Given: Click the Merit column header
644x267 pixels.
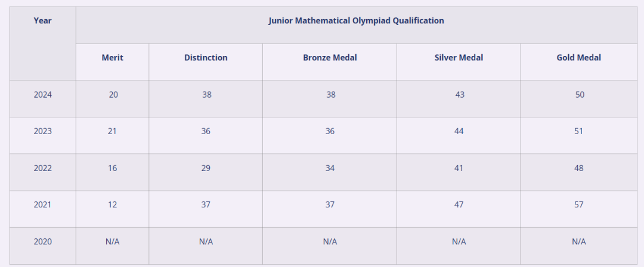Looking at the screenshot, I should click(x=113, y=57).
